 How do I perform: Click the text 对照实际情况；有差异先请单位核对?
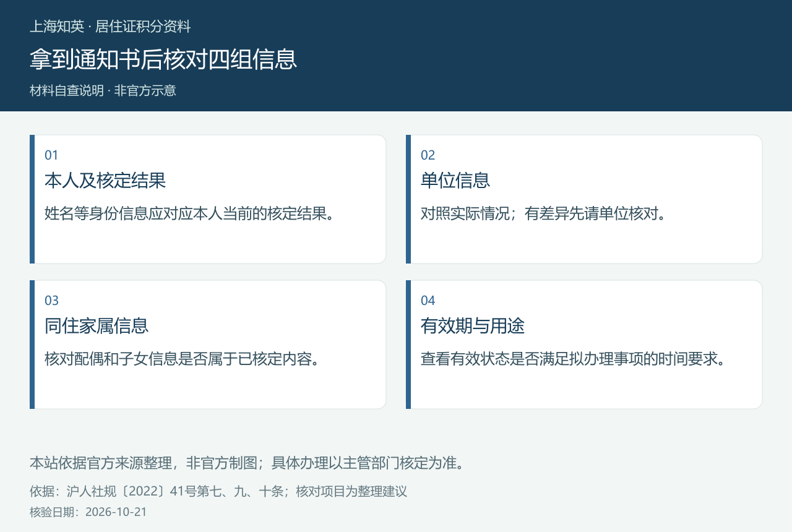pos(543,214)
